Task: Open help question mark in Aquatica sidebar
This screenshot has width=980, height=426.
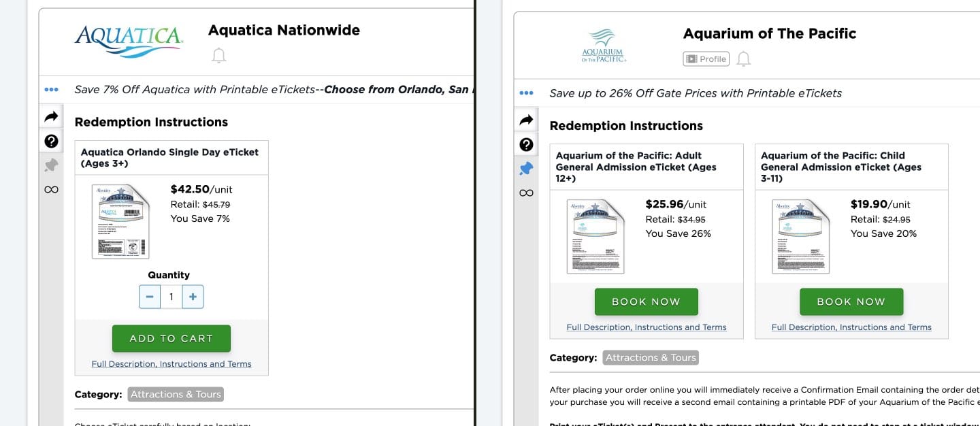Action: 51,141
